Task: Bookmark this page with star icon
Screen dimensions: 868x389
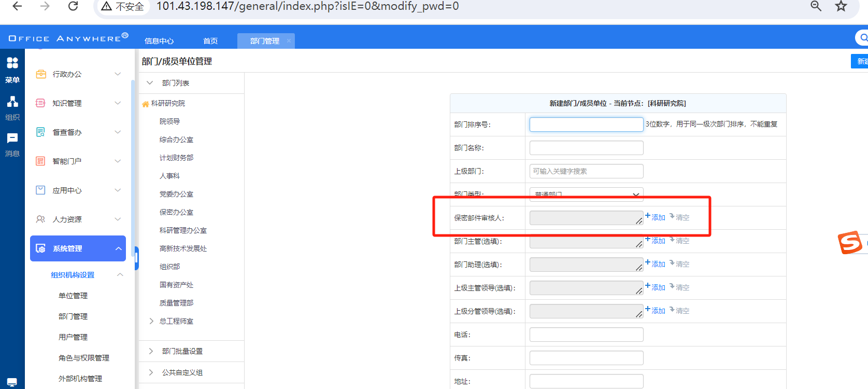Action: (x=841, y=6)
